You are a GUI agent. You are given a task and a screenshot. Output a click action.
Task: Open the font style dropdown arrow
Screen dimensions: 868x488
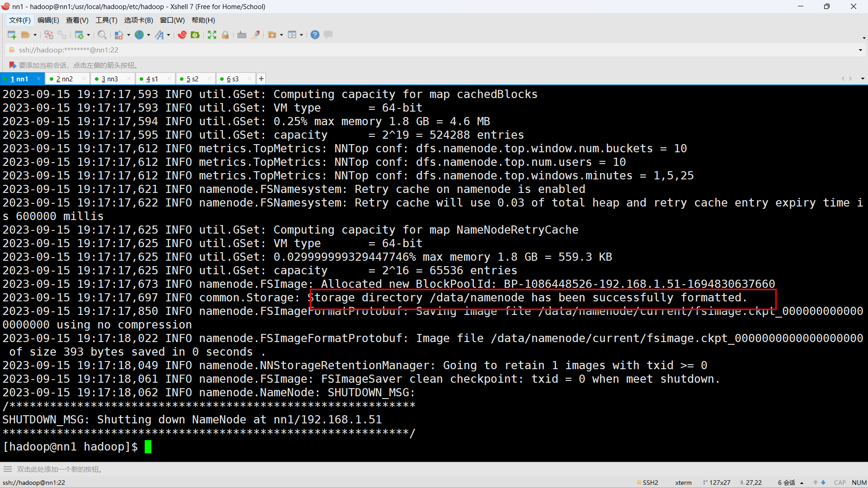(x=169, y=35)
